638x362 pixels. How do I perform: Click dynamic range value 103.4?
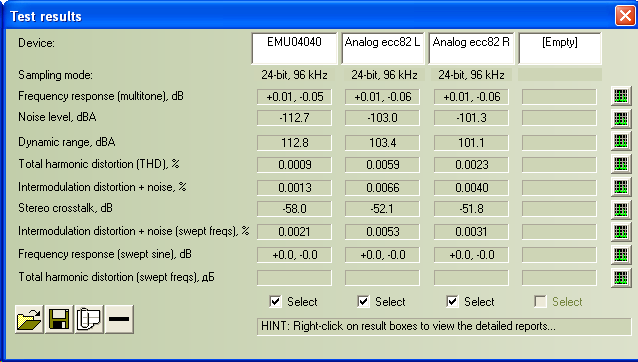pos(382,143)
